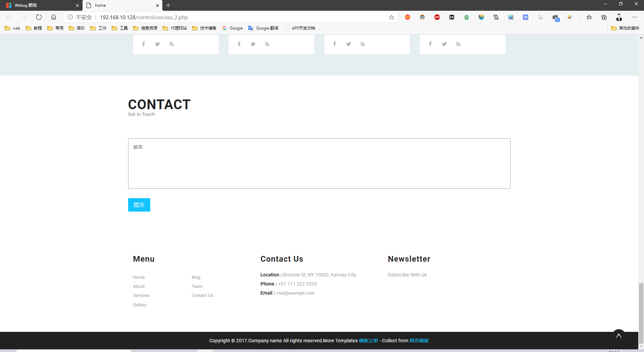Add page to favorites star icon
This screenshot has height=352, width=644.
(x=391, y=17)
